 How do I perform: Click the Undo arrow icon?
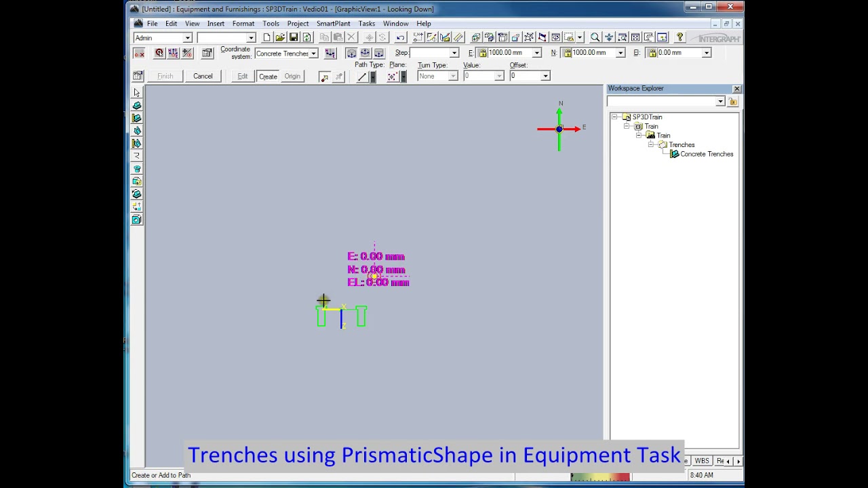(x=400, y=38)
